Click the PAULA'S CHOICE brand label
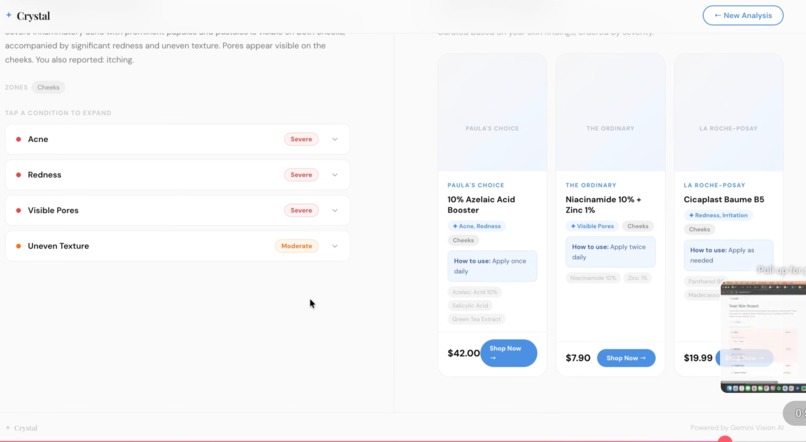This screenshot has width=806, height=442. coord(475,185)
